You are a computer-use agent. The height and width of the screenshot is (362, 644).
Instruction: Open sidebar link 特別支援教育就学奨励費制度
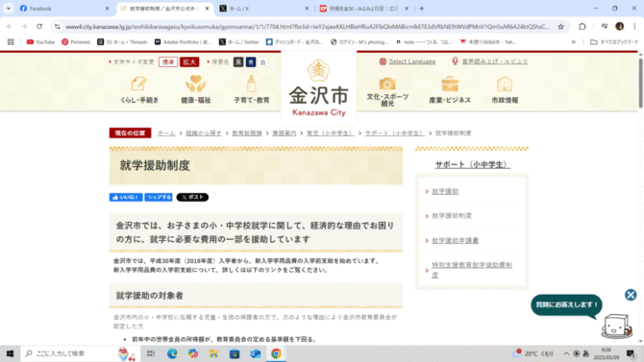[472, 270]
